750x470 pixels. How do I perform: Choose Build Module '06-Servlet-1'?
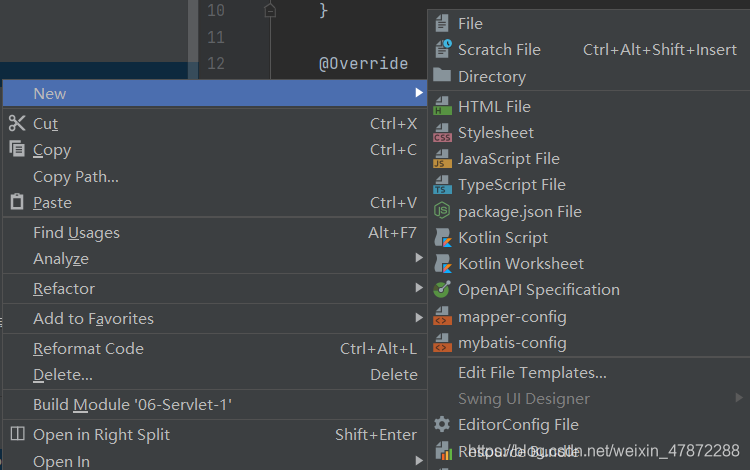point(215,405)
